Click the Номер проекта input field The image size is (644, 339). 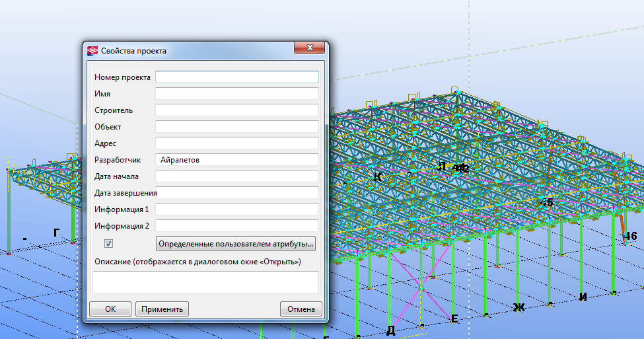point(236,77)
